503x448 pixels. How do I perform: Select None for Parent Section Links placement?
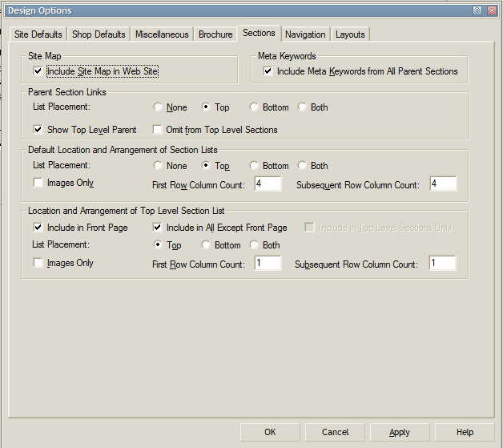coord(159,107)
